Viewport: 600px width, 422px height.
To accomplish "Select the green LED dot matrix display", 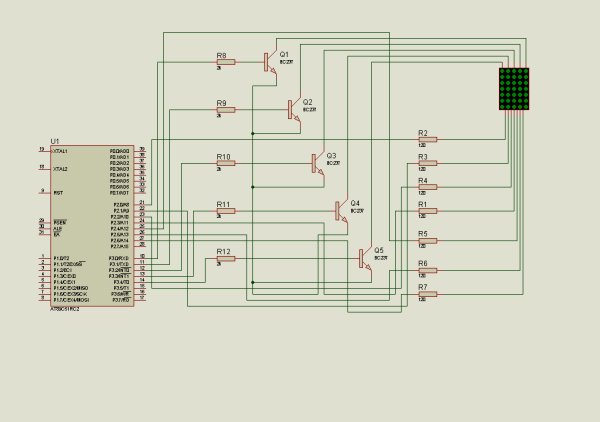I will tap(514, 89).
